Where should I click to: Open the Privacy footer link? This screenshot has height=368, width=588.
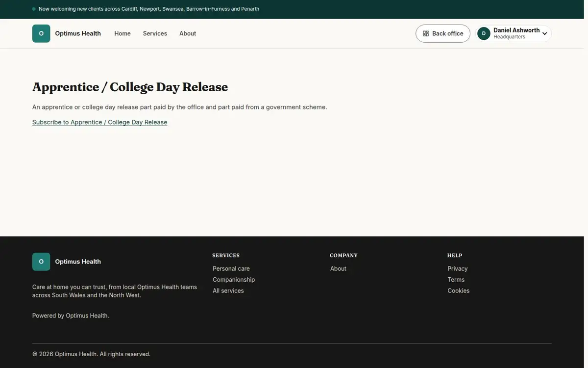click(x=458, y=268)
